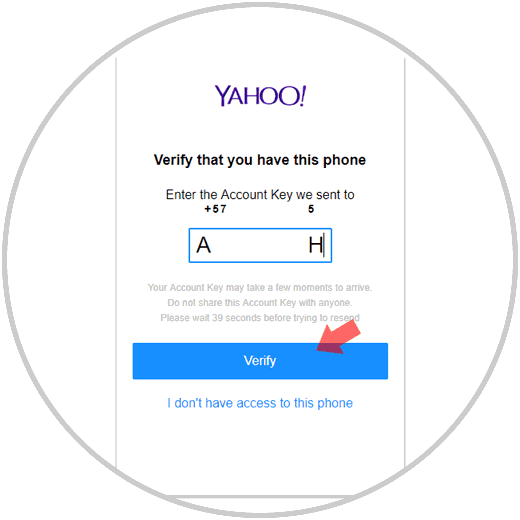
Task: Click the hidden middle part of the phone number
Action: 267,209
